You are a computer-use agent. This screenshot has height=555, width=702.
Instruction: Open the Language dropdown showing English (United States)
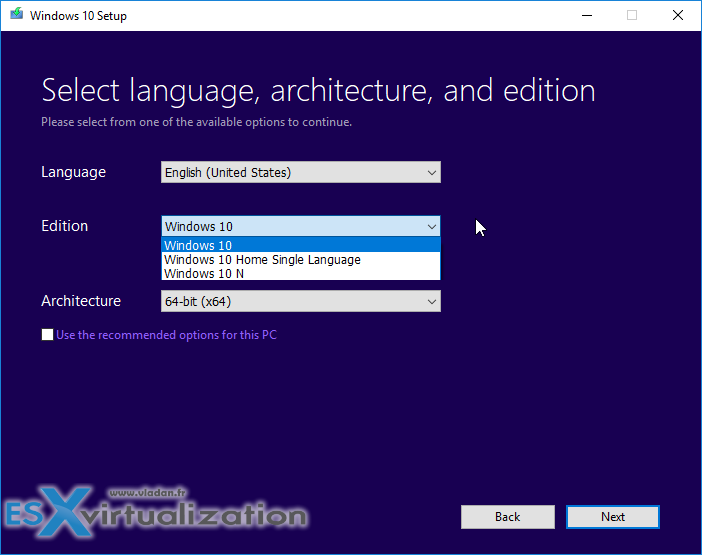[300, 173]
